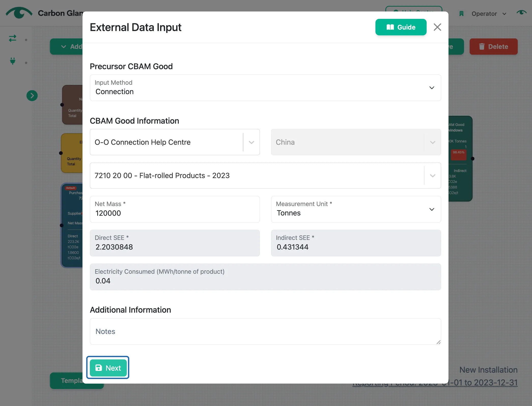
Task: Click the building icon beside Operator
Action: point(461,14)
